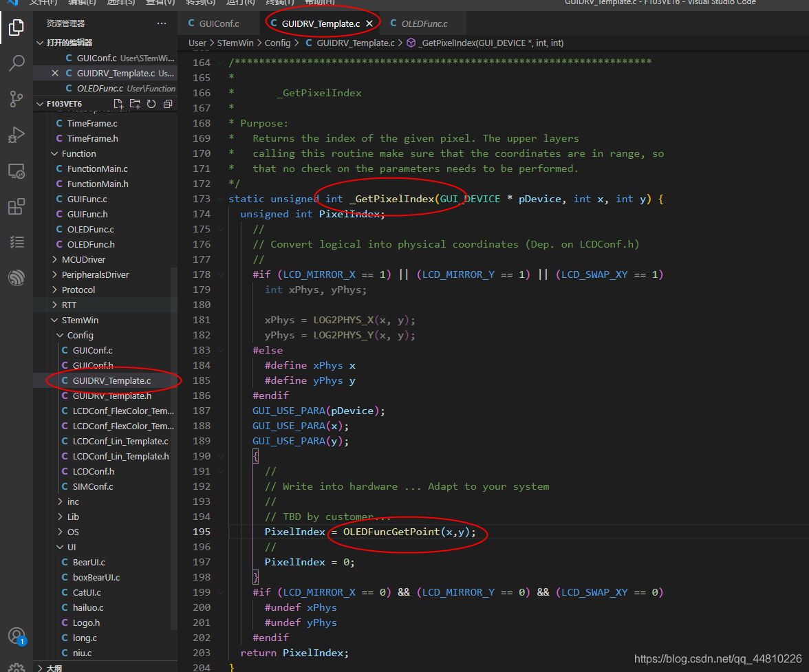809x672 pixels.
Task: Click Refresh Explorer icon in F103VET6 header
Action: (x=151, y=104)
